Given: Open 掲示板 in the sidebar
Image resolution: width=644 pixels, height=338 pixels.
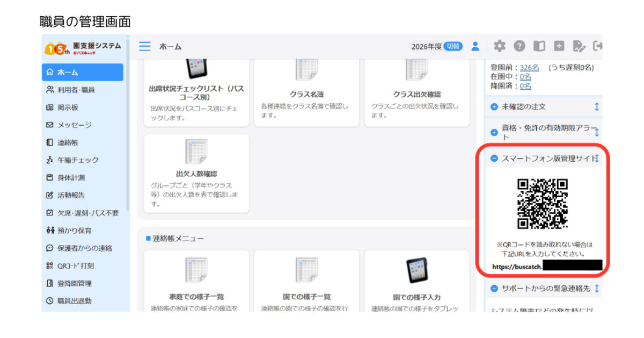Looking at the screenshot, I should [83, 107].
